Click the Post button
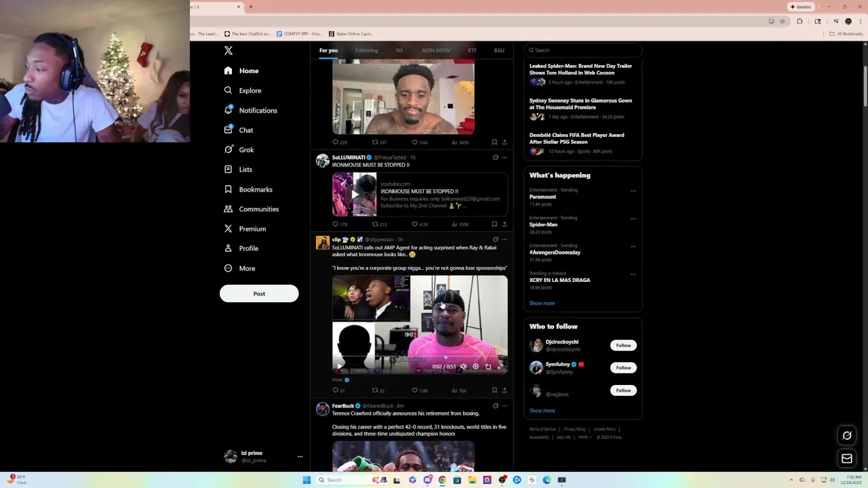Image resolution: width=868 pixels, height=488 pixels. pos(259,293)
